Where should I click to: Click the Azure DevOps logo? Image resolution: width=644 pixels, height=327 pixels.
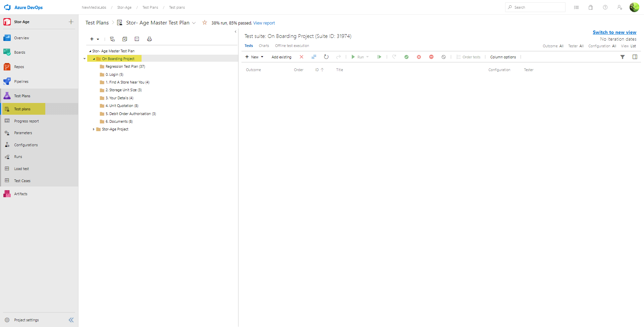pyautogui.click(x=7, y=7)
